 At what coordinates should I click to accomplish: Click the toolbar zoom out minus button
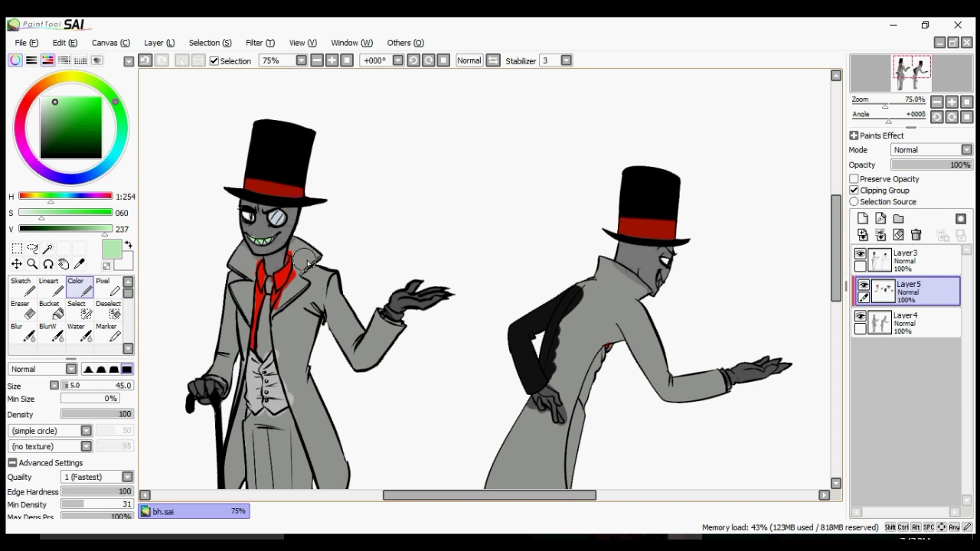317,60
